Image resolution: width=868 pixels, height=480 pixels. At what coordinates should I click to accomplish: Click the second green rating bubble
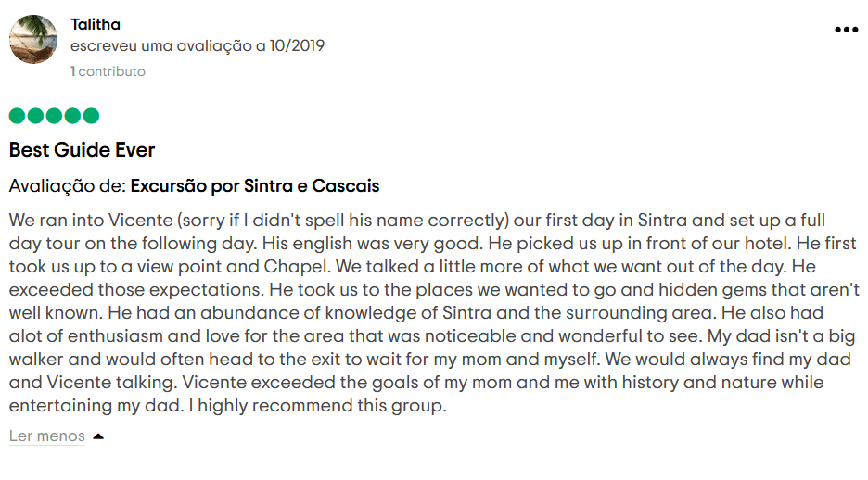[x=35, y=116]
